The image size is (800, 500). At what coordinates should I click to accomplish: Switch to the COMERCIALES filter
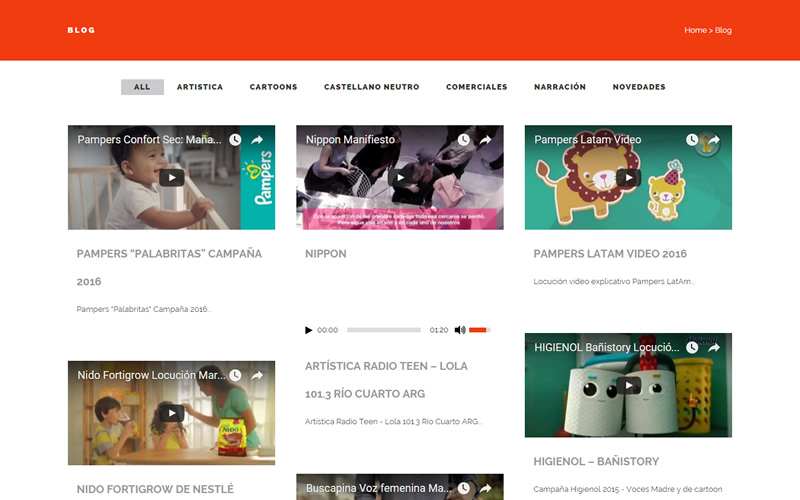click(x=476, y=87)
